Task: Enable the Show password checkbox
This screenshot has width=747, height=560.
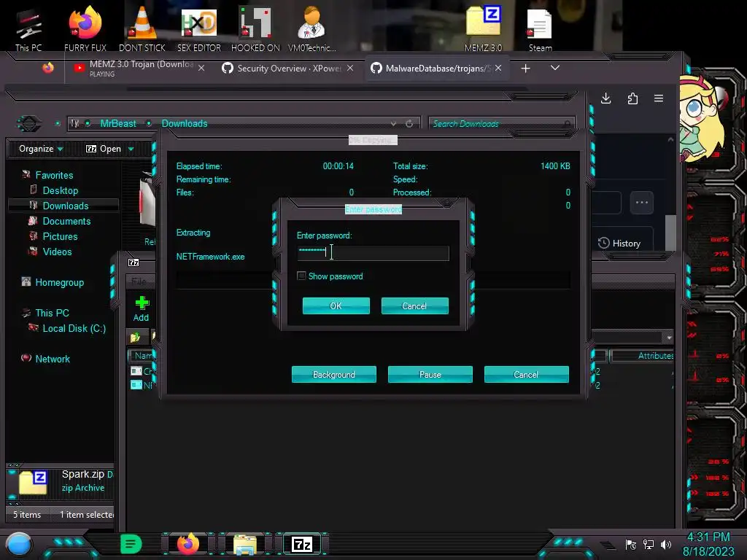Action: pos(301,276)
